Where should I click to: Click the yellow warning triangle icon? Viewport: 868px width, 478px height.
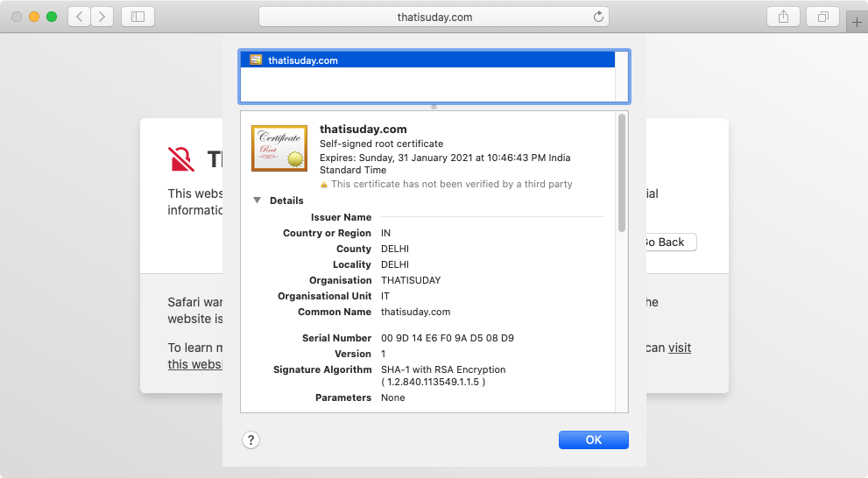coord(324,184)
